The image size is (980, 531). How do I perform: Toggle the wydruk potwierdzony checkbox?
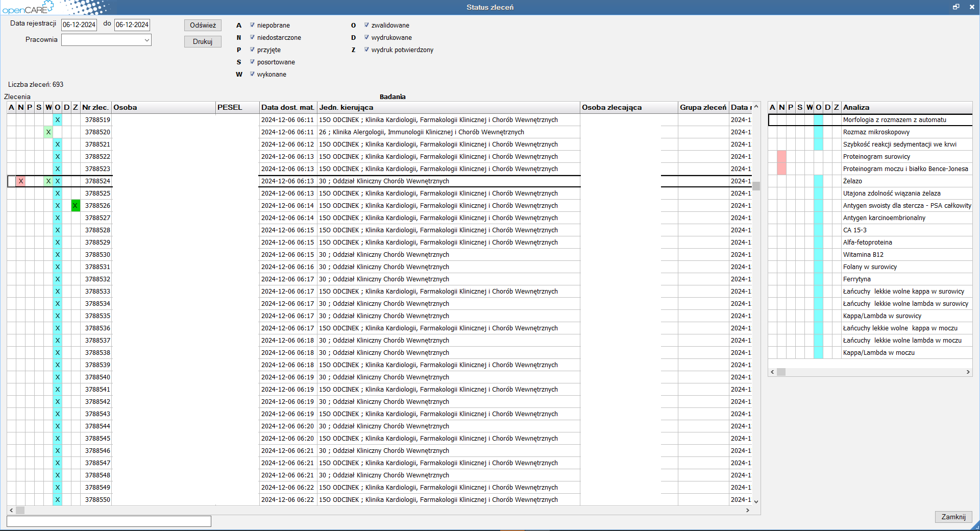tap(366, 50)
